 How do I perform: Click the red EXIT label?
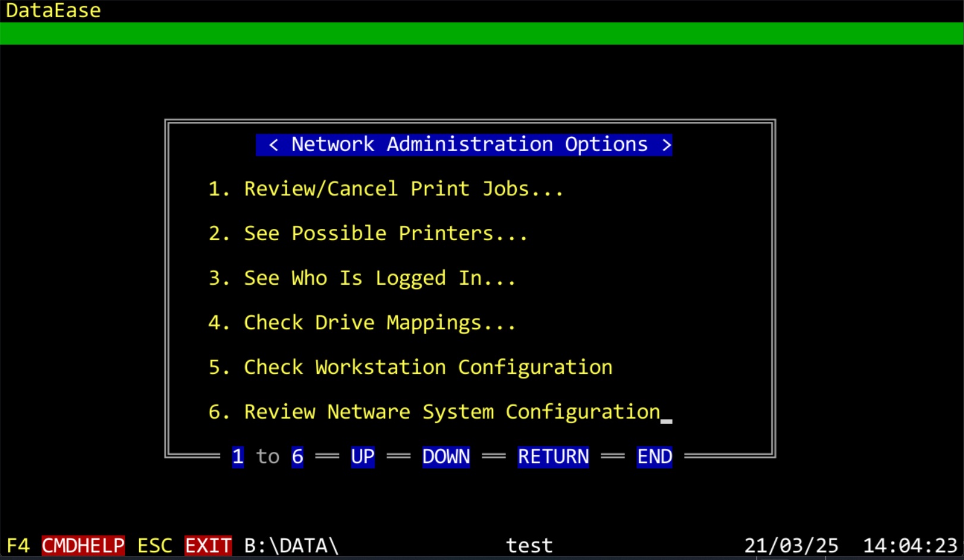[208, 545]
